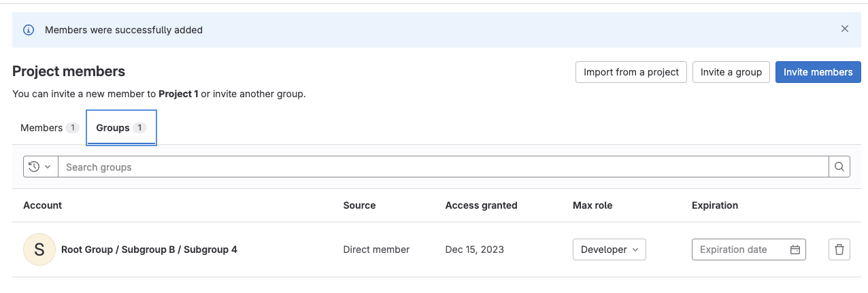Image resolution: width=868 pixels, height=293 pixels.
Task: Click the Max role column header
Action: point(592,205)
